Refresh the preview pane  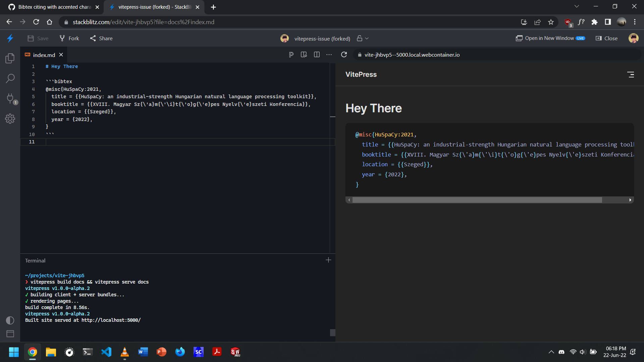click(344, 54)
